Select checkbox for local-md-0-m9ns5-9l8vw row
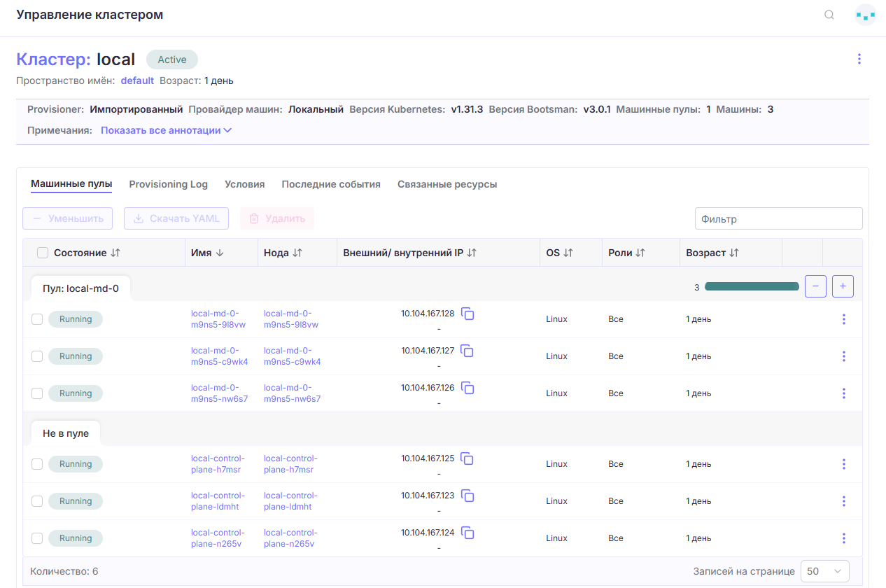Screen dimensions: 886x588 click(x=37, y=319)
